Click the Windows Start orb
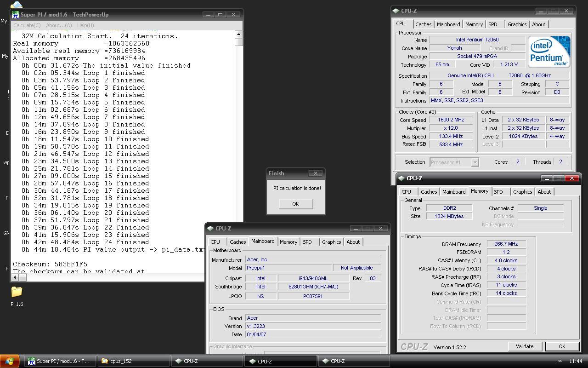 click(10, 361)
